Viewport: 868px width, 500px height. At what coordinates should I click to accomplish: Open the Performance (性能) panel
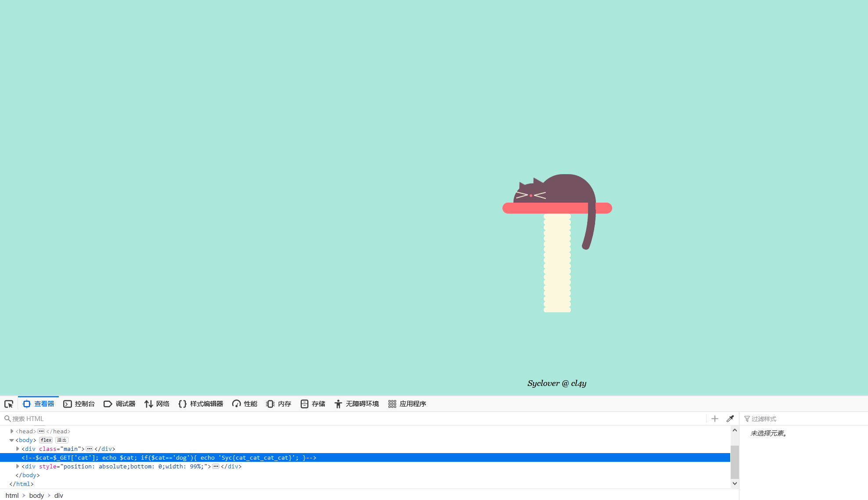click(244, 404)
